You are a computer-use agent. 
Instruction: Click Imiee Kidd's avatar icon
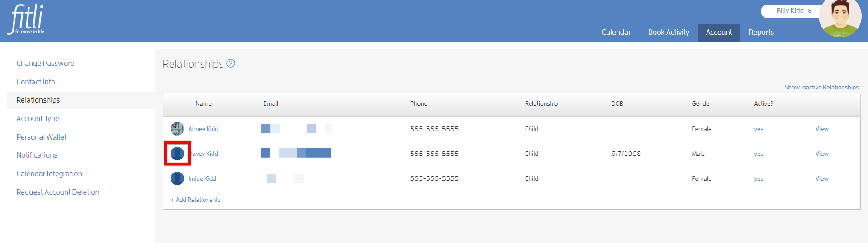point(177,178)
